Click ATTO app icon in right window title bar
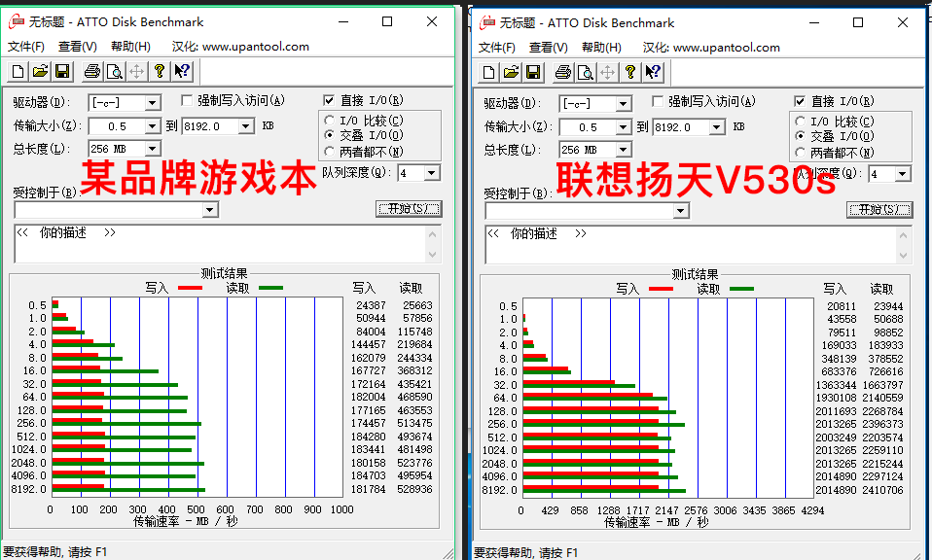Image resolution: width=932 pixels, height=560 pixels. point(487,22)
